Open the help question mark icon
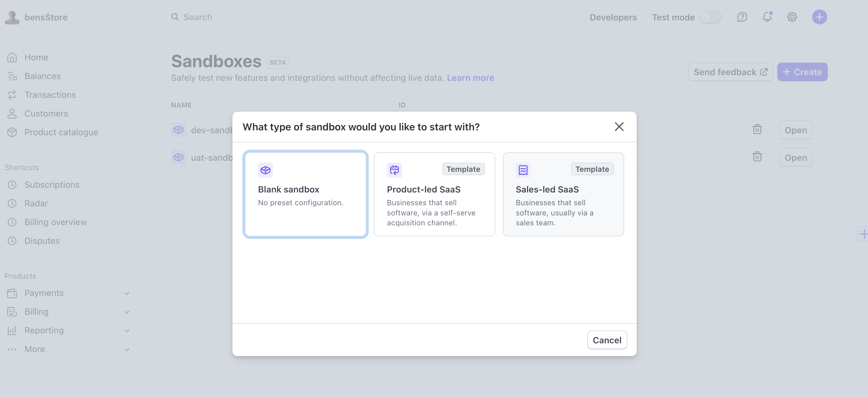This screenshot has height=398, width=868. pyautogui.click(x=742, y=17)
